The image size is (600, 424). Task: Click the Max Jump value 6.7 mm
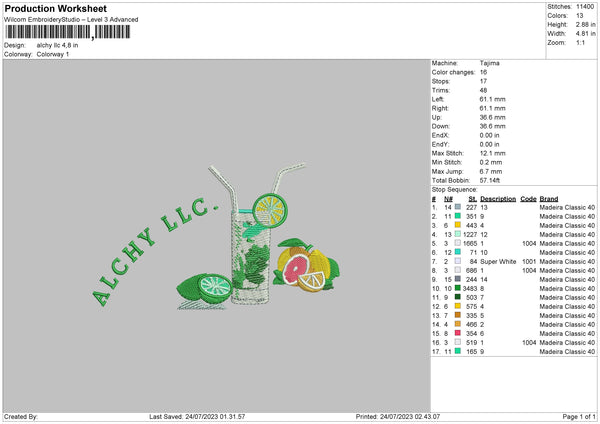click(x=491, y=171)
